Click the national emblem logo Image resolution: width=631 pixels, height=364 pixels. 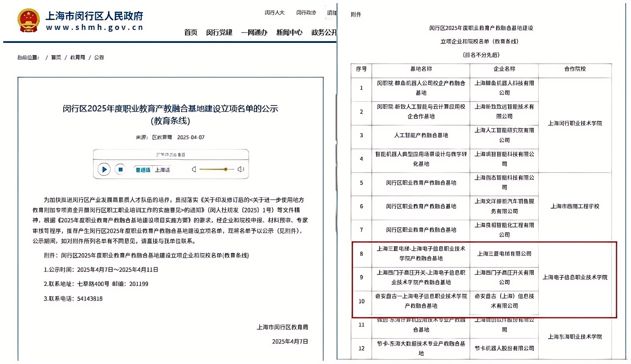[28, 20]
